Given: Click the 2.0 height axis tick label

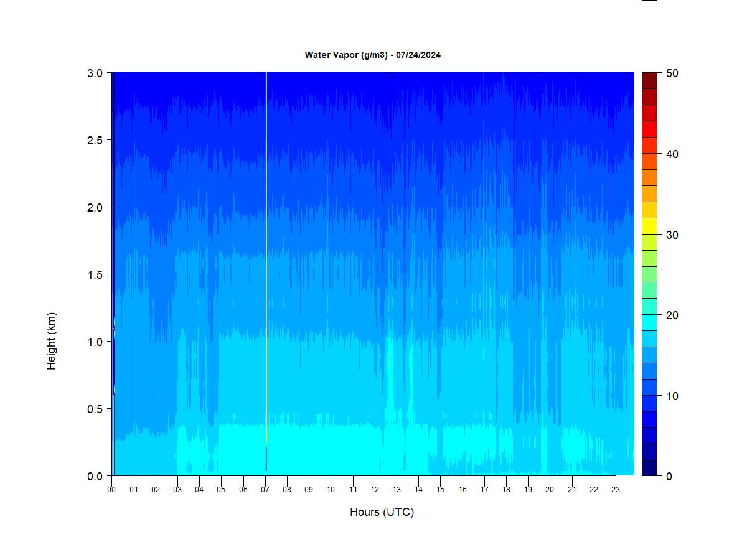Looking at the screenshot, I should click(x=95, y=207).
